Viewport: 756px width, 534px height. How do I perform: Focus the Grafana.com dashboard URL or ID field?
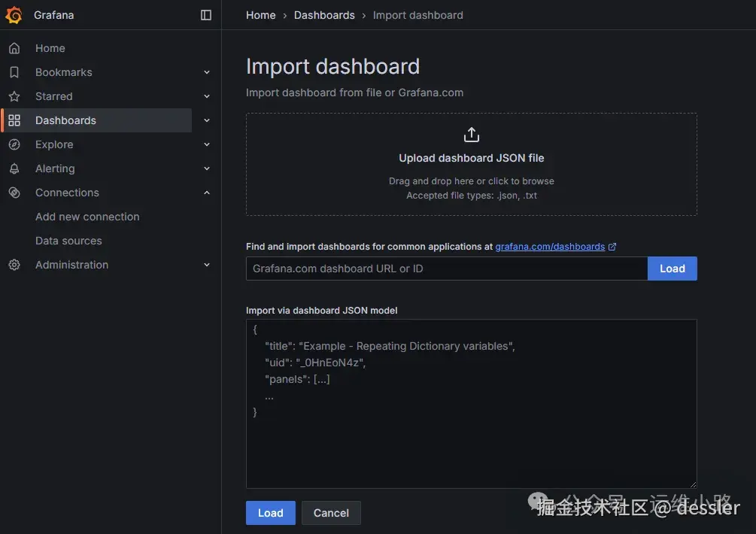coord(447,269)
